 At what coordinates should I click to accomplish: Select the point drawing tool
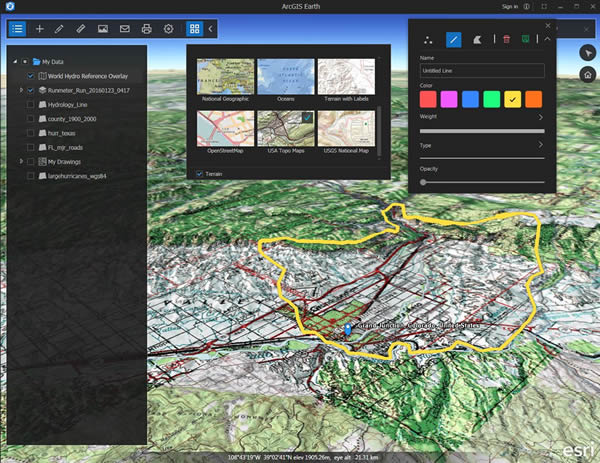(x=428, y=40)
